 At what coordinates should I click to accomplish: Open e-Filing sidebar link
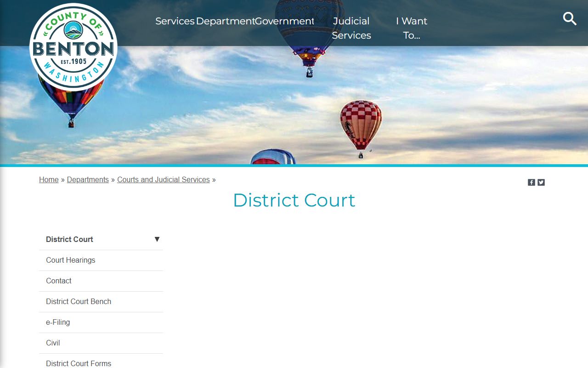click(101, 322)
